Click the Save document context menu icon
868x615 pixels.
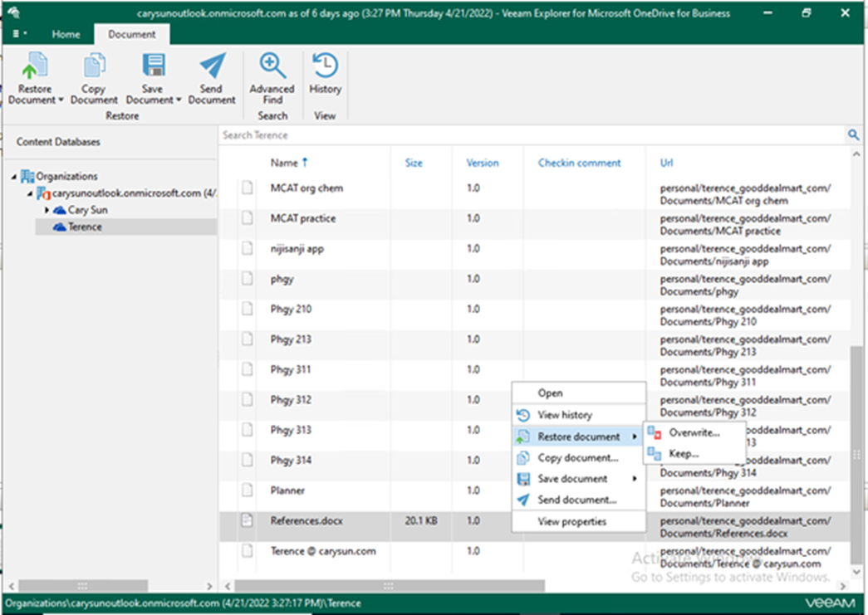click(x=522, y=479)
